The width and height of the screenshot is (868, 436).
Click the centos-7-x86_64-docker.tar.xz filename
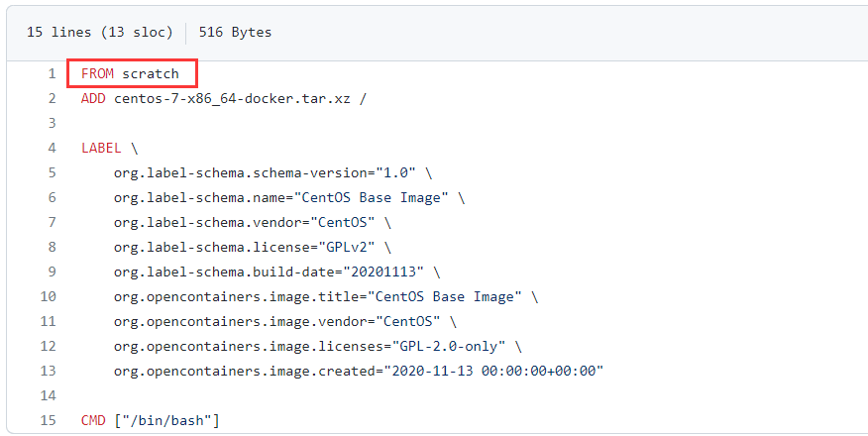[231, 98]
